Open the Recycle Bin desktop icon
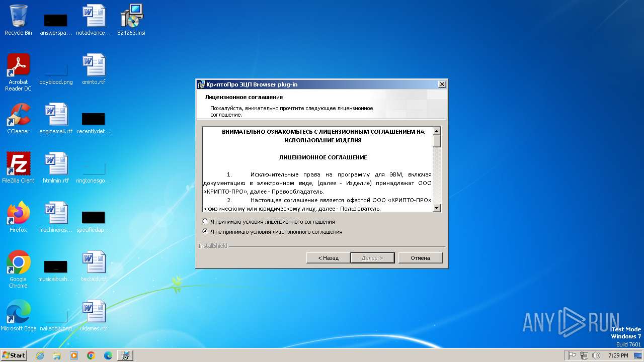The image size is (644, 362). [18, 20]
